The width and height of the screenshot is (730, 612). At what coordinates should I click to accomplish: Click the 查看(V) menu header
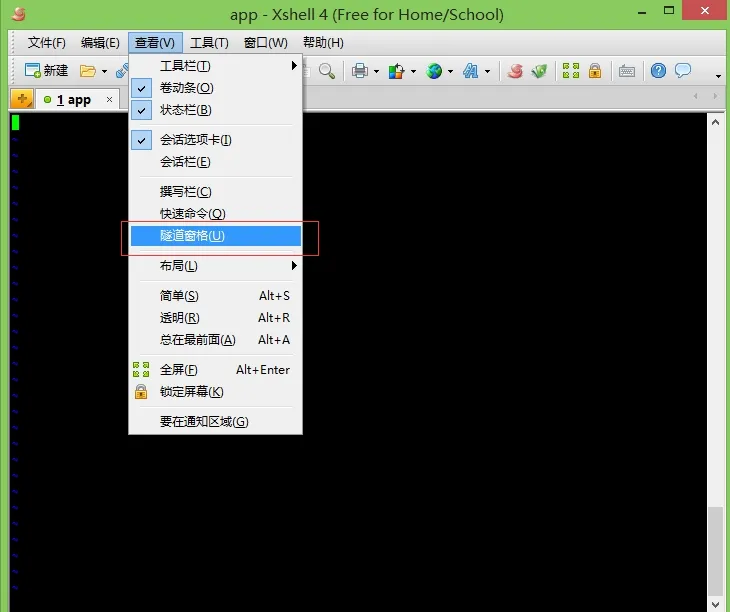(x=155, y=43)
